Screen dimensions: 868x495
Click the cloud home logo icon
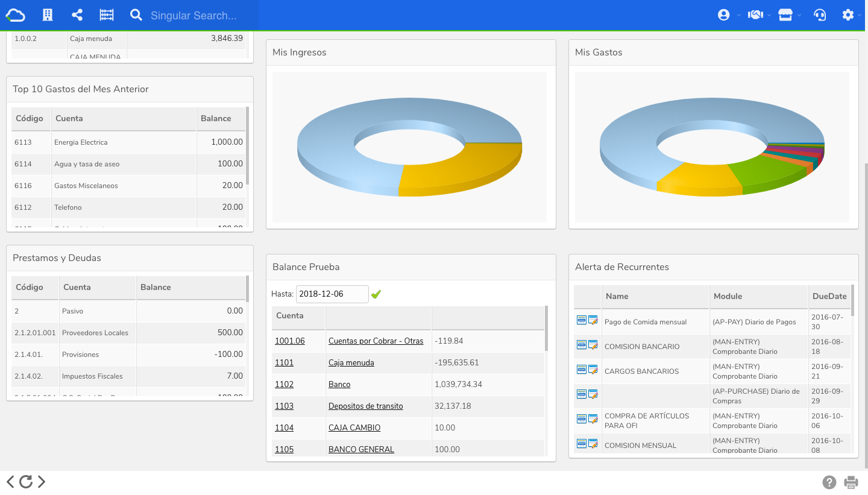15,15
